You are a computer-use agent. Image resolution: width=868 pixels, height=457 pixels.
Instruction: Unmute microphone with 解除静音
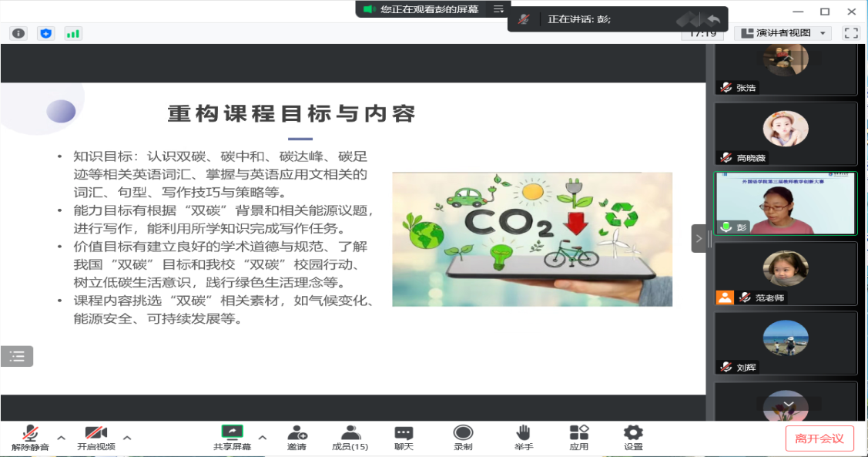coord(31,437)
